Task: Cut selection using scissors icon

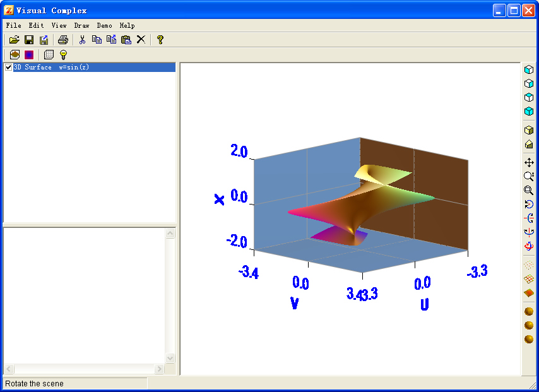Action: click(82, 39)
